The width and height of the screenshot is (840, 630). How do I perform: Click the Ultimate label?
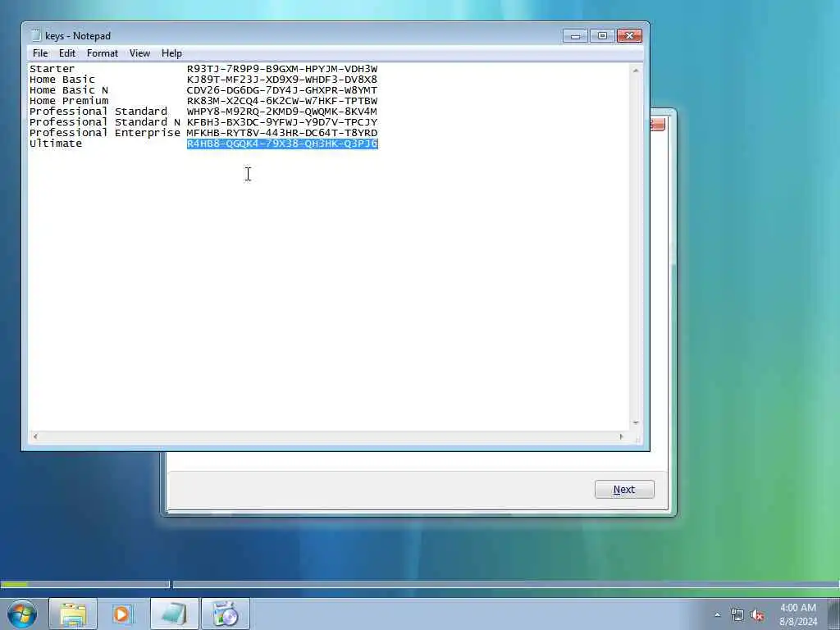tap(56, 144)
